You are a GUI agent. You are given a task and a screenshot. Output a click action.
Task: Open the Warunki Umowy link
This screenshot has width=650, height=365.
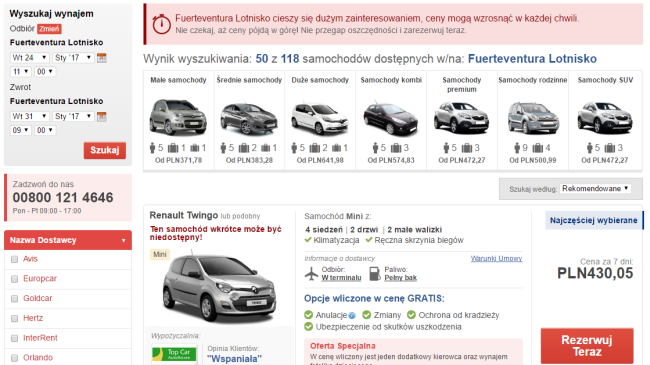[496, 258]
